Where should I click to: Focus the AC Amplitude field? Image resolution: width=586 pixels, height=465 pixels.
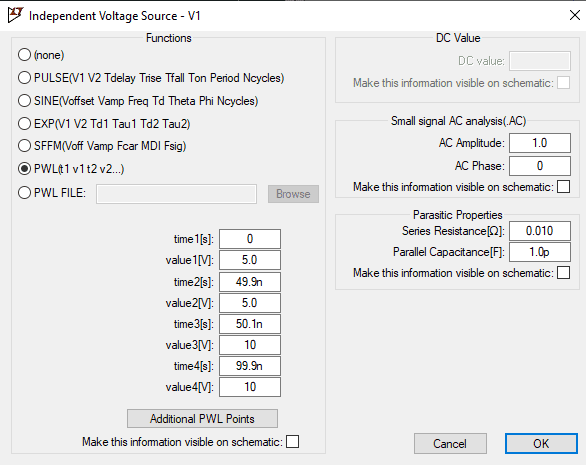tap(540, 143)
